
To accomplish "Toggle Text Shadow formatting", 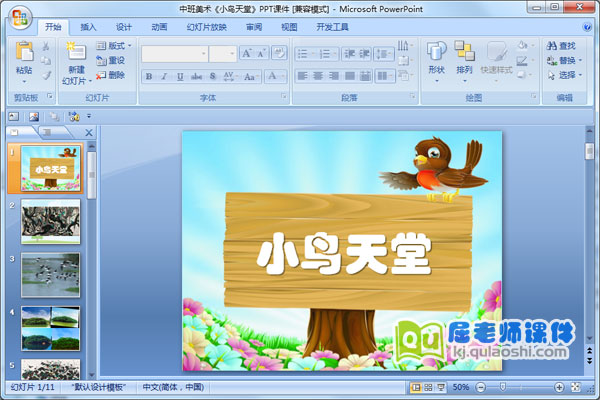I will (213, 77).
